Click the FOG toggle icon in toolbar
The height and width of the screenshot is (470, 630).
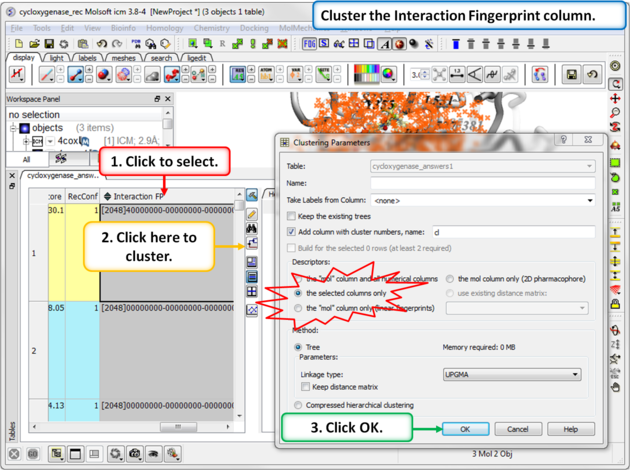click(x=309, y=44)
